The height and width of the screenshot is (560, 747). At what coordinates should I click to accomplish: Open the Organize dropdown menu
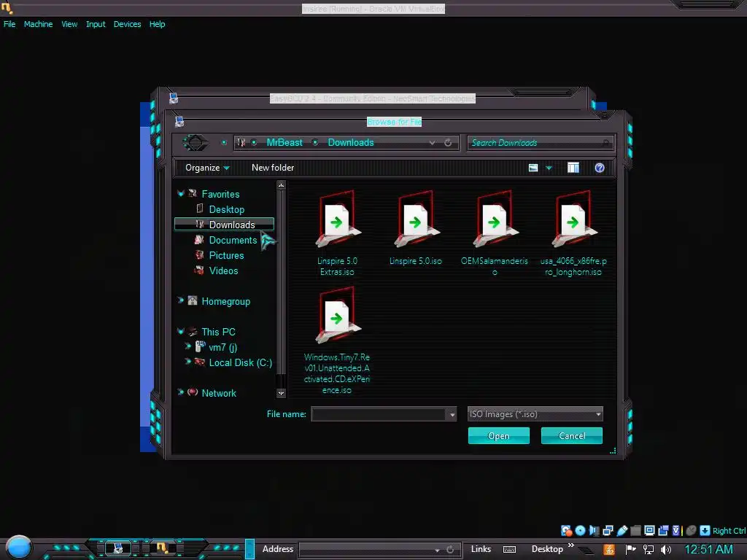[207, 168]
